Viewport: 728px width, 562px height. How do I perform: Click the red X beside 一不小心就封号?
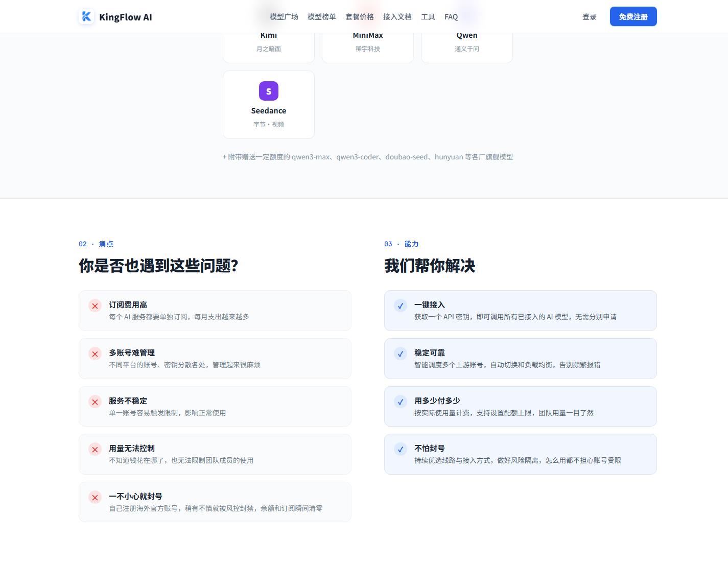click(95, 497)
